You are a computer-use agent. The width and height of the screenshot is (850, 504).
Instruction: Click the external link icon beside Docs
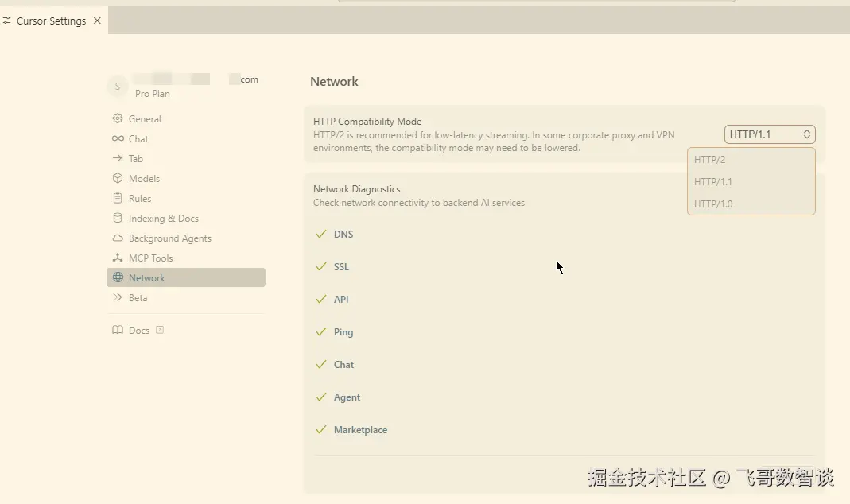[160, 330]
